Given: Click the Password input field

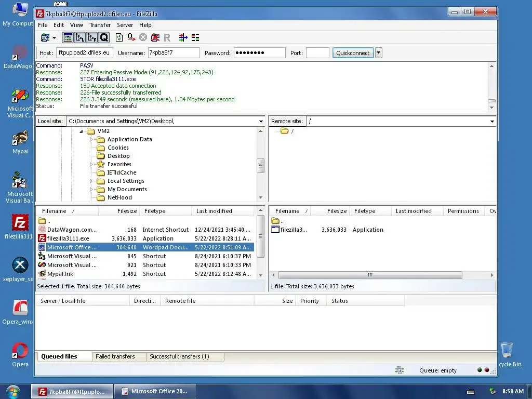Looking at the screenshot, I should 260,52.
